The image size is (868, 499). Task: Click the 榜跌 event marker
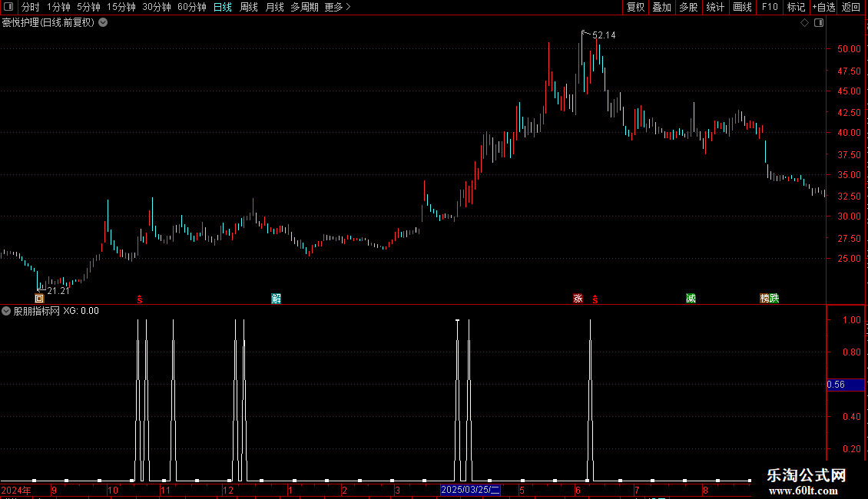click(770, 299)
